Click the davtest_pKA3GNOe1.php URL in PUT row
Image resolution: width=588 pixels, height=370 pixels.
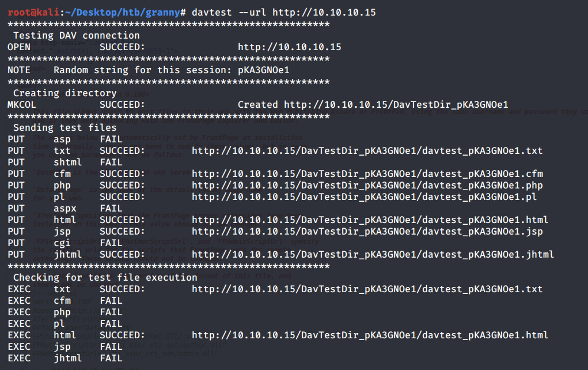[367, 186]
